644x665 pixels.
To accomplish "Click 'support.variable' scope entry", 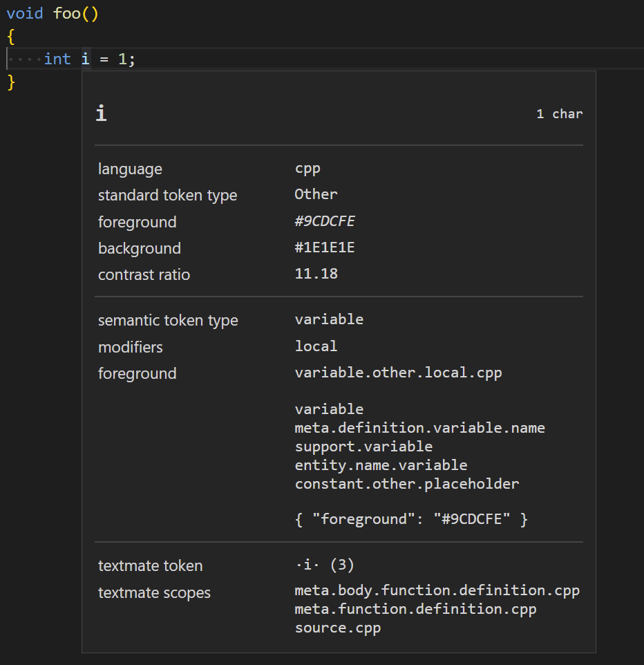I will (x=363, y=447).
